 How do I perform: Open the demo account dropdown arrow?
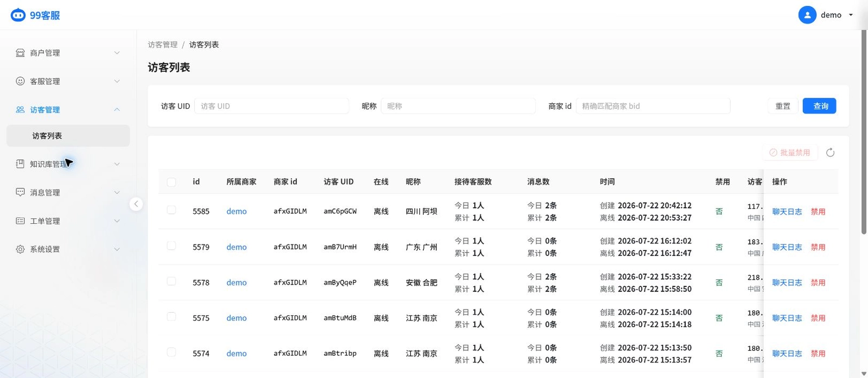click(851, 15)
